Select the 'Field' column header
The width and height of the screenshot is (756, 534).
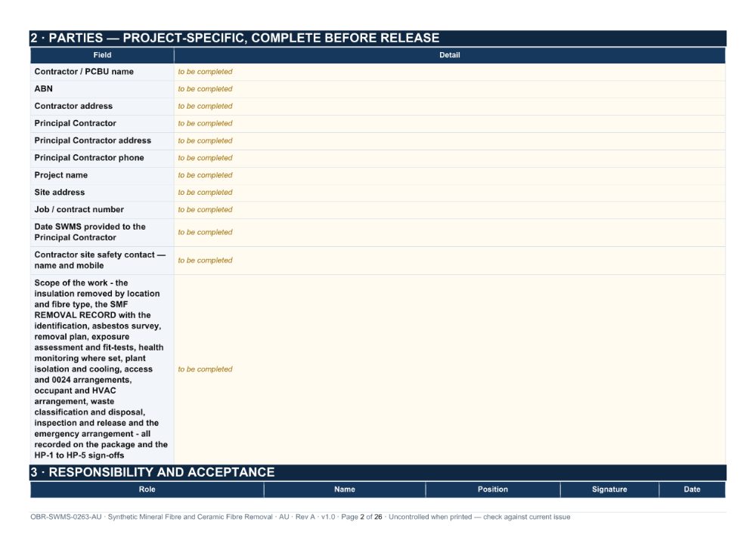pyautogui.click(x=102, y=55)
